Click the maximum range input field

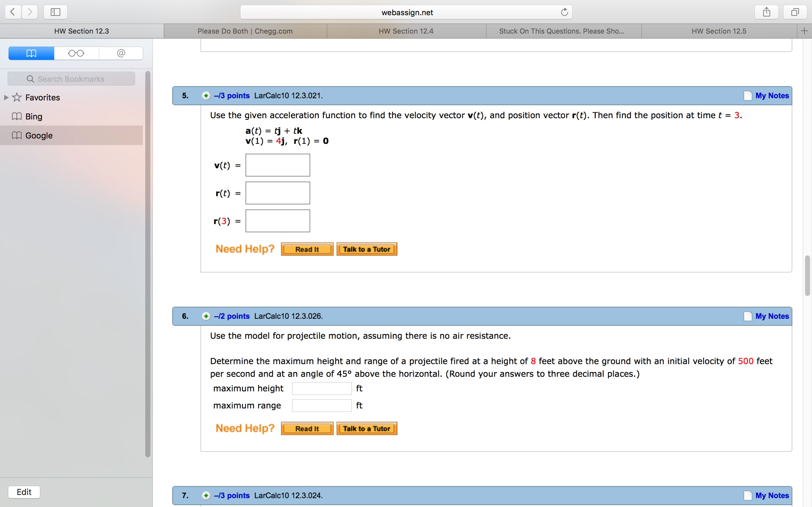coord(322,405)
